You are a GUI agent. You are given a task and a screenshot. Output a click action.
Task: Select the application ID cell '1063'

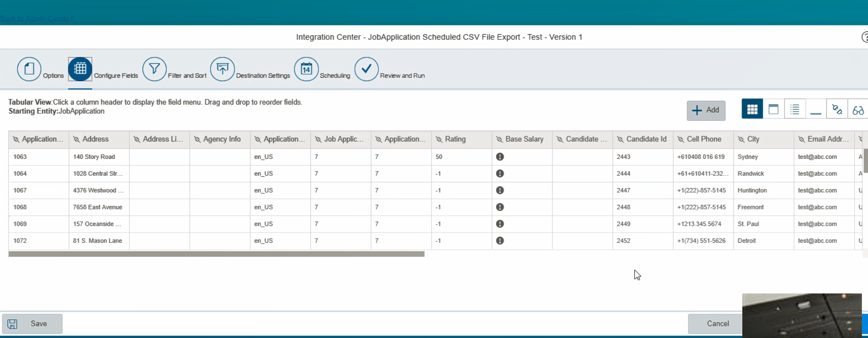pos(39,157)
